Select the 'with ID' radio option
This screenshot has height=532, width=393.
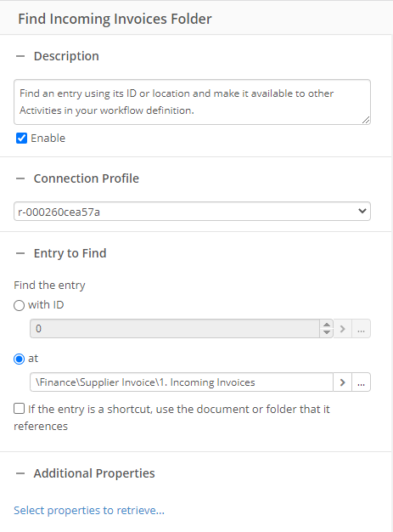coord(19,305)
